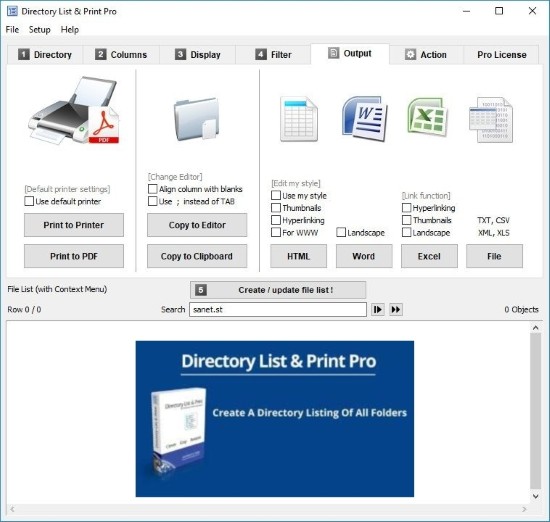Click the horizontal scrollbar left arrow
This screenshot has width=550, height=522.
pos(12,509)
